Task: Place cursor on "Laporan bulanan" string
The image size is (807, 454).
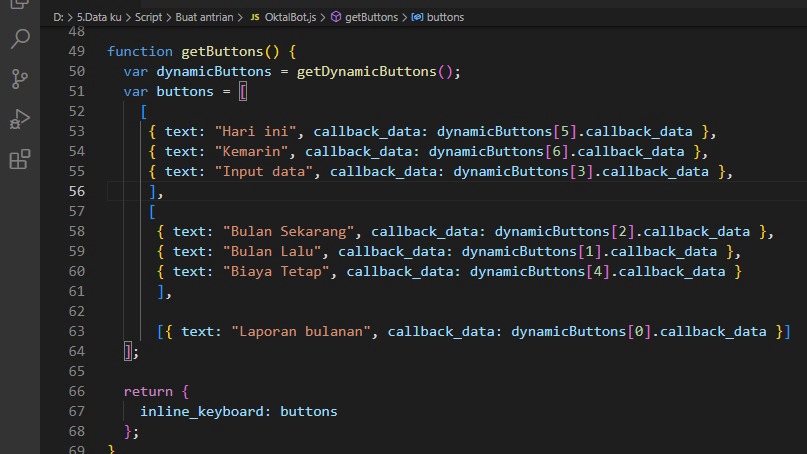Action: pos(301,331)
